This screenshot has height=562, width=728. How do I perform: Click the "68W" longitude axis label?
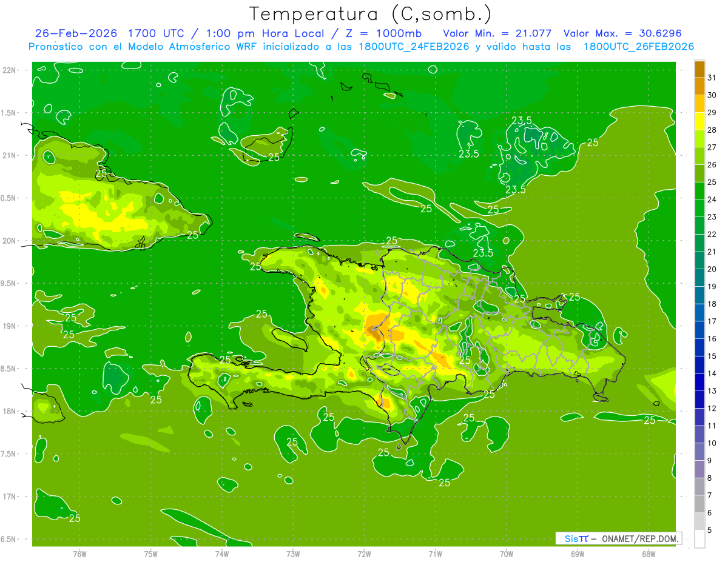[x=649, y=554]
